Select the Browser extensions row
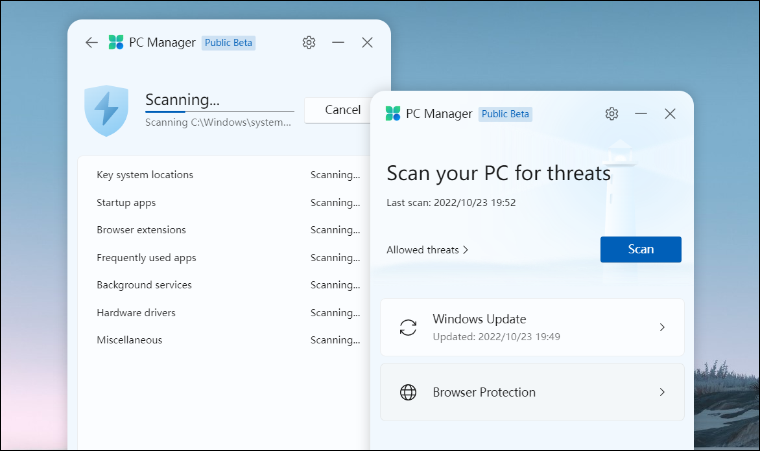 tap(228, 230)
